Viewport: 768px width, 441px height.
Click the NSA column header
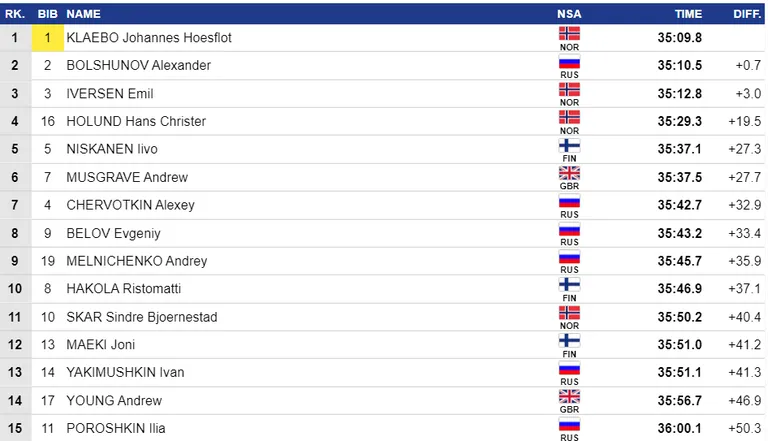569,14
